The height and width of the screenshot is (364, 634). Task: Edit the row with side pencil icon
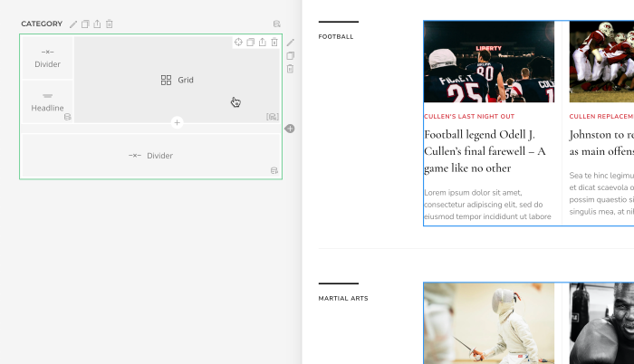(291, 43)
